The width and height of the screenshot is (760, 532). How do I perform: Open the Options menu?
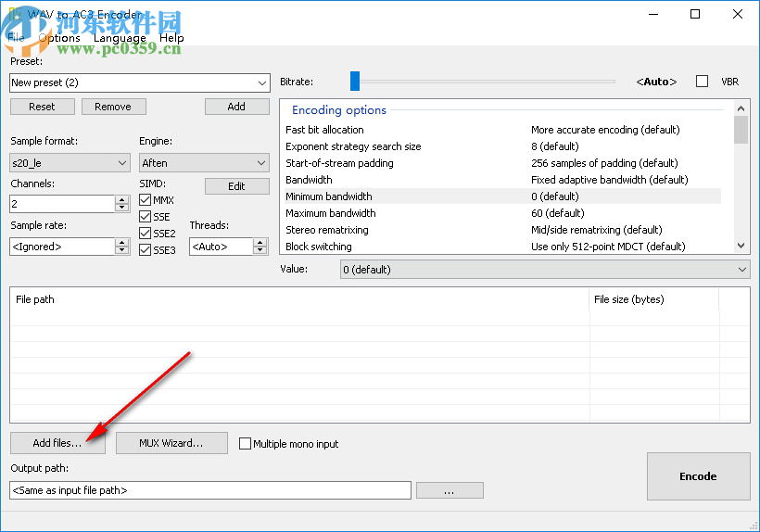[x=59, y=38]
